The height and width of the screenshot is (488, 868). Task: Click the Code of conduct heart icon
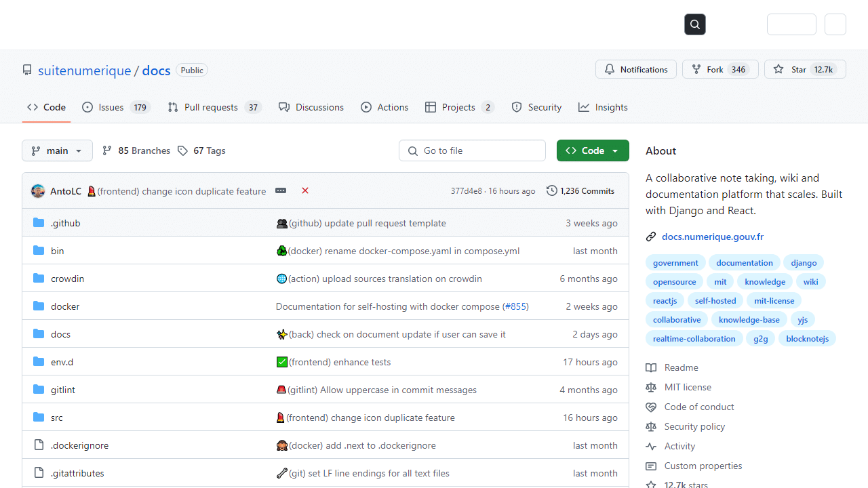(651, 407)
